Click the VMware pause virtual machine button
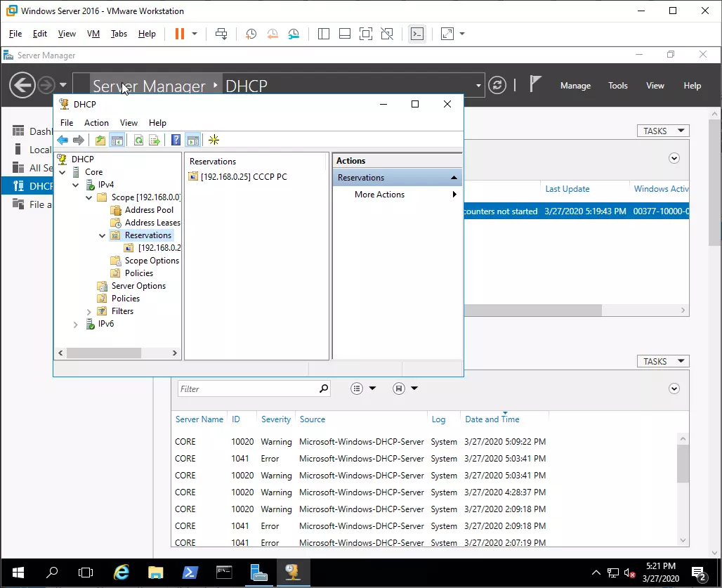The width and height of the screenshot is (722, 588). point(180,34)
